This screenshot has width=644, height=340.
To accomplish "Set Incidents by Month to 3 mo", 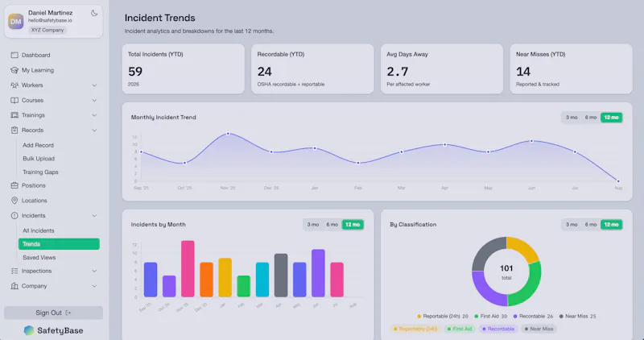I will (x=313, y=225).
